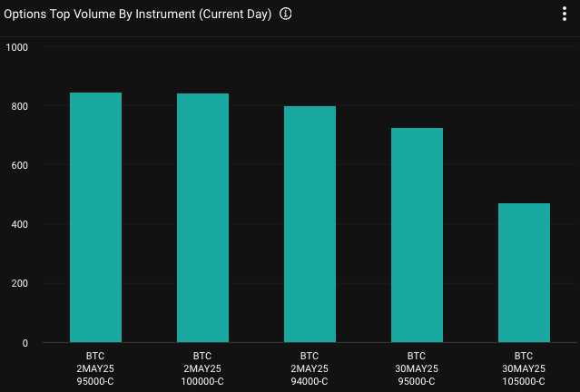The width and height of the screenshot is (580, 392).
Task: Click the BTC 2MAY25 94000-C bar
Action: (310, 224)
